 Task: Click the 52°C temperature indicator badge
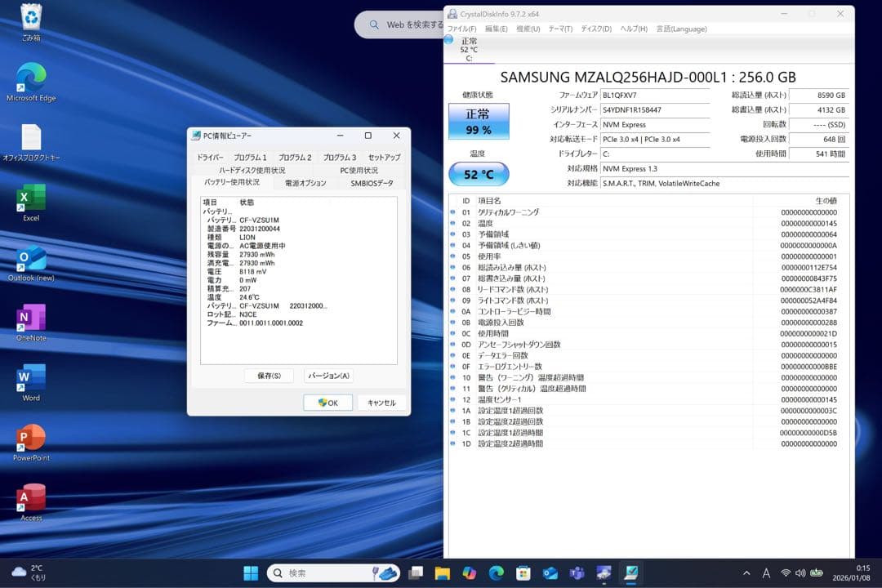[479, 173]
